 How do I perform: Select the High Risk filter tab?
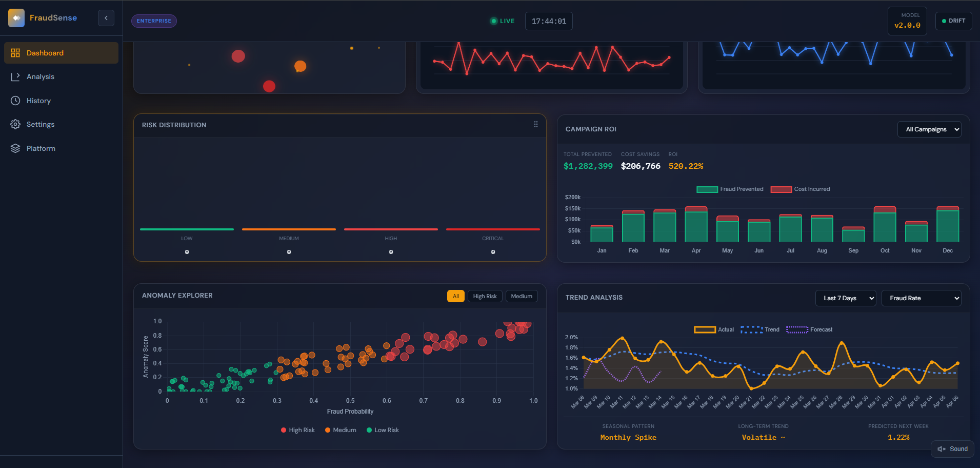pyautogui.click(x=485, y=296)
